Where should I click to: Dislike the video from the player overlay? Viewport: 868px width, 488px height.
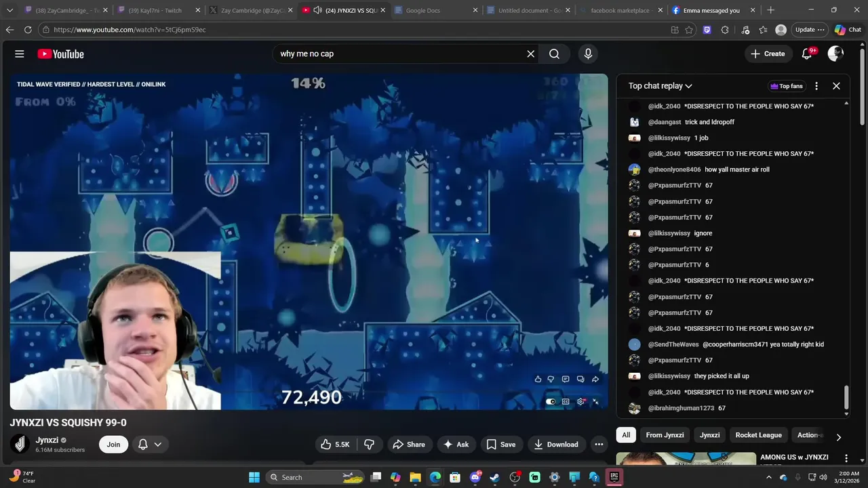551,379
